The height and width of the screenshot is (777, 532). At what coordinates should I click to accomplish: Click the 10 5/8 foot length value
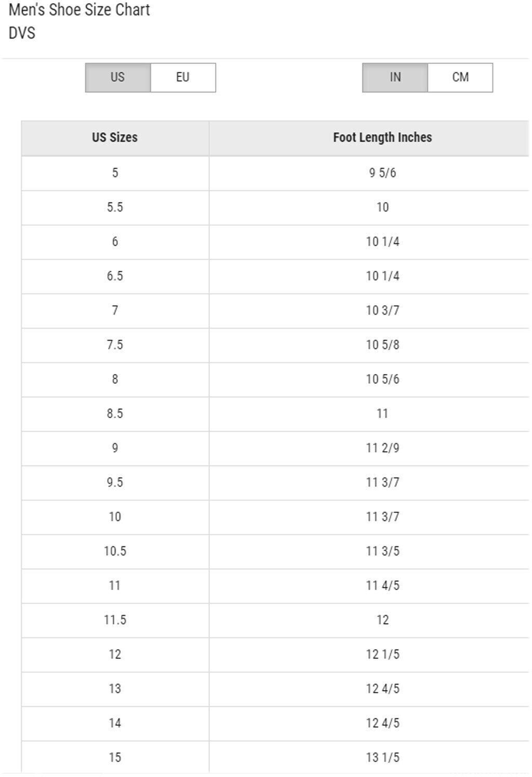382,345
